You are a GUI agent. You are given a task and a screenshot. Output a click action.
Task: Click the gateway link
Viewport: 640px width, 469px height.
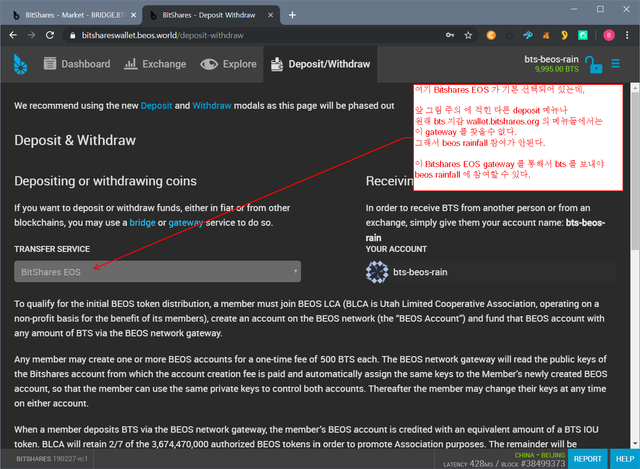click(186, 223)
